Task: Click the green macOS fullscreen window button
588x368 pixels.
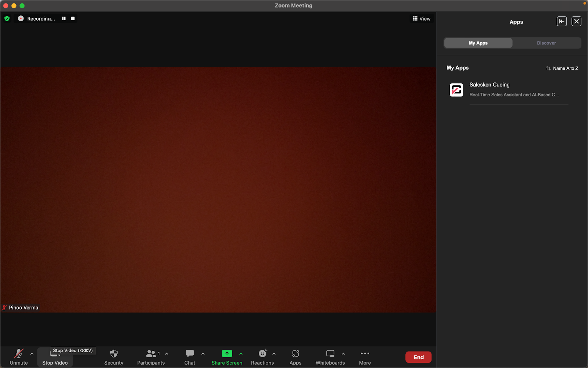Action: point(22,6)
